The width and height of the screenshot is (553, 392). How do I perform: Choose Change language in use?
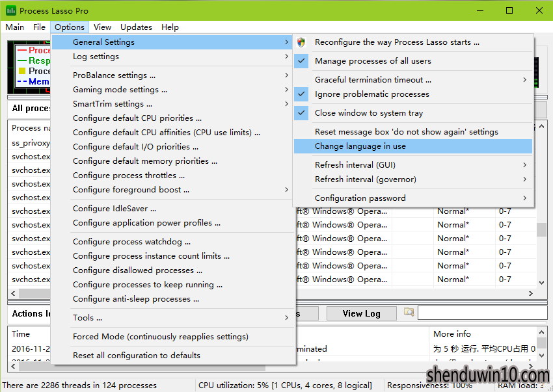(x=413, y=146)
